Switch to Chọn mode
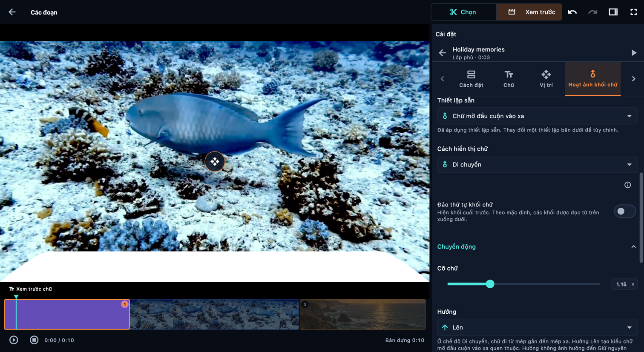644x352 pixels. 463,12
